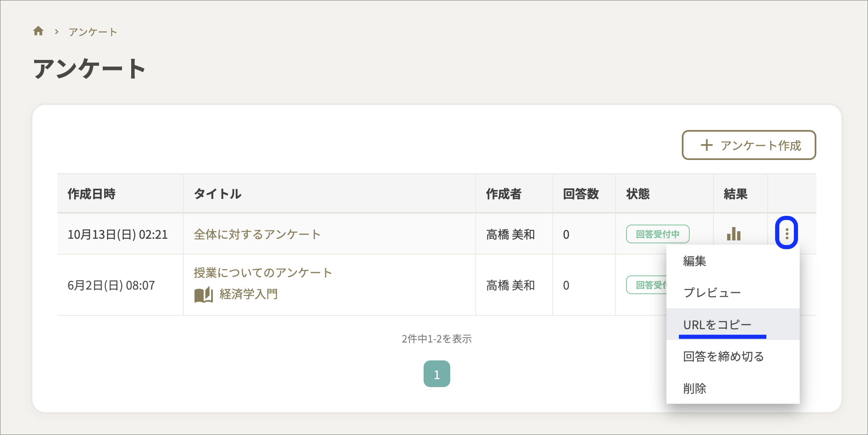Click pagination page 1 button
Screen dimensions: 868x435
[x=436, y=374]
